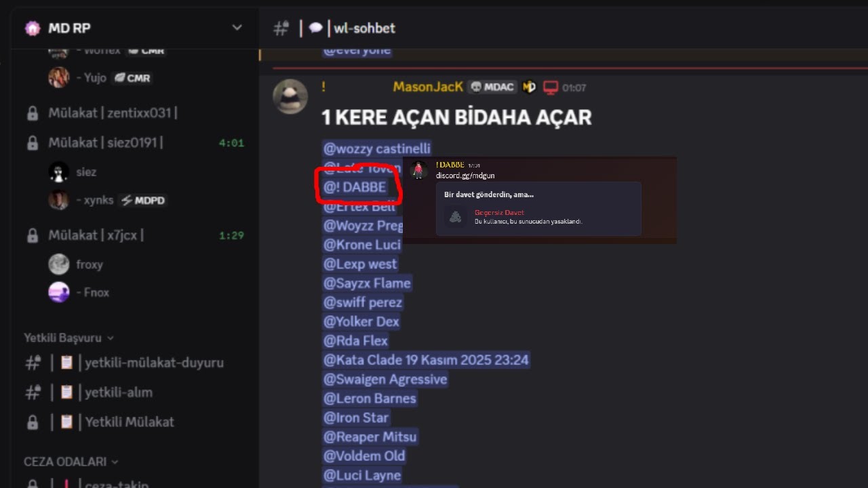Viewport: 868px width, 488px height.
Task: Open the MD RP server dropdown chevron
Action: pos(237,28)
